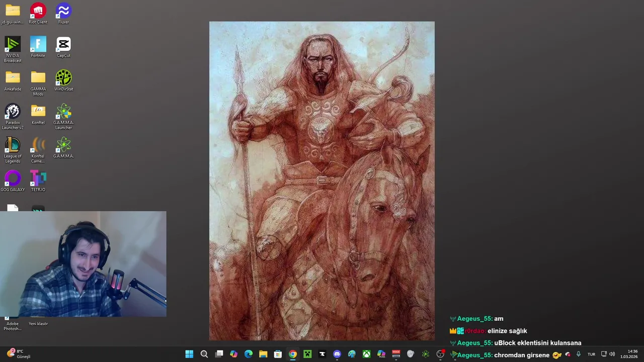Open the volume tray icon
This screenshot has width=644, height=362.
pyautogui.click(x=612, y=354)
